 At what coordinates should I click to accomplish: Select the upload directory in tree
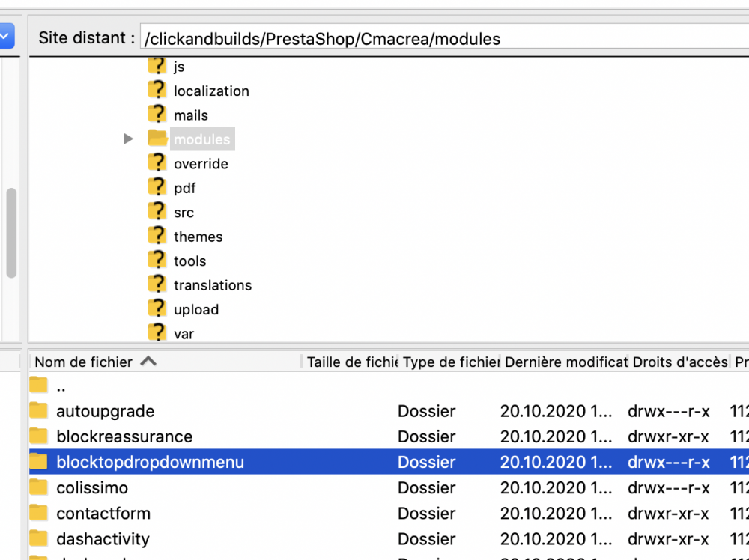point(196,310)
